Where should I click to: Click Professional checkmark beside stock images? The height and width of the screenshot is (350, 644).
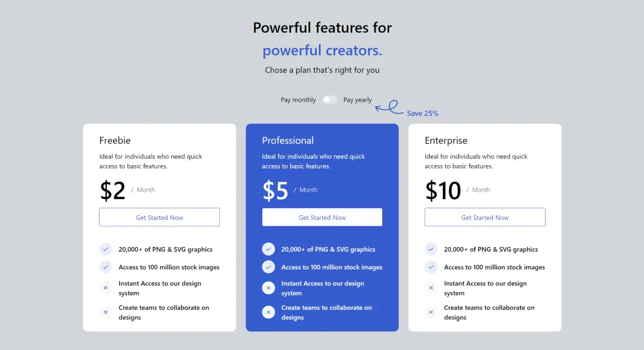pos(268,267)
